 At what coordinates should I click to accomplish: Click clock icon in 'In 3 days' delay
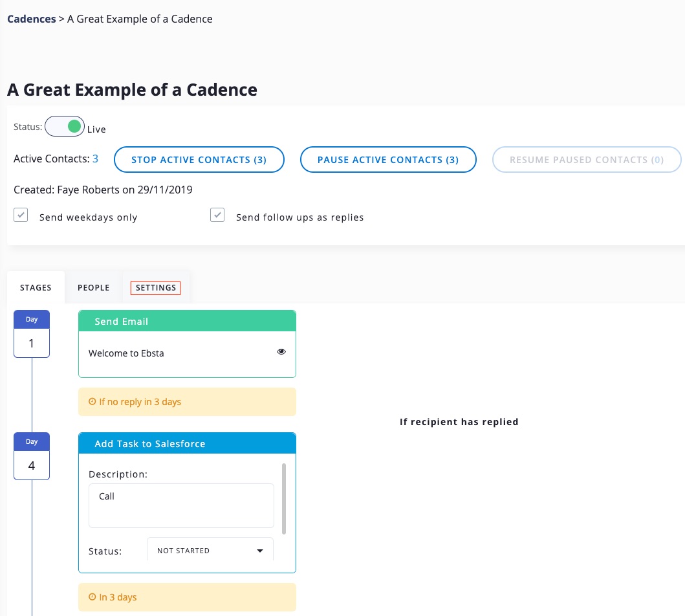92,597
